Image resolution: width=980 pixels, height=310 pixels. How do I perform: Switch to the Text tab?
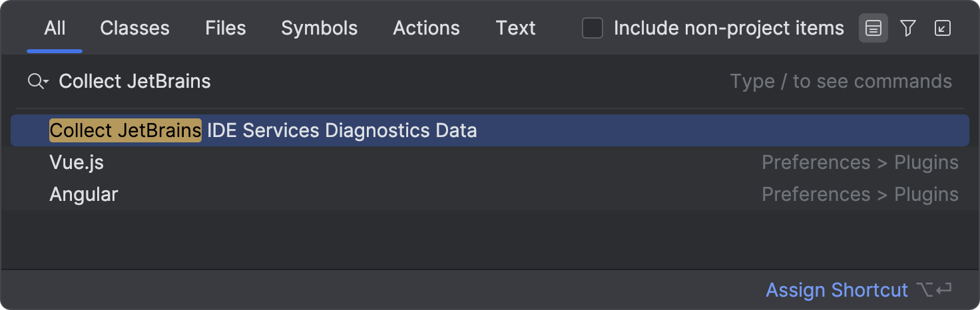[516, 28]
